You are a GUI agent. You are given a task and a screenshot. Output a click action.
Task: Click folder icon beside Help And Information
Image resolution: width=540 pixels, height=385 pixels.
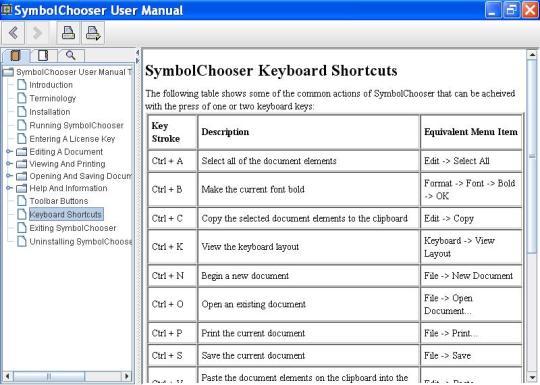tap(21, 188)
